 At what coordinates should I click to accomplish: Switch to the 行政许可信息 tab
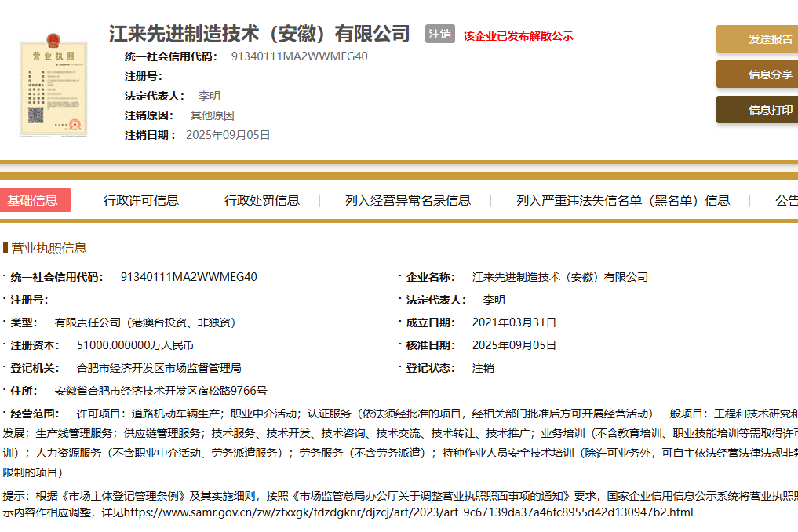coord(141,201)
